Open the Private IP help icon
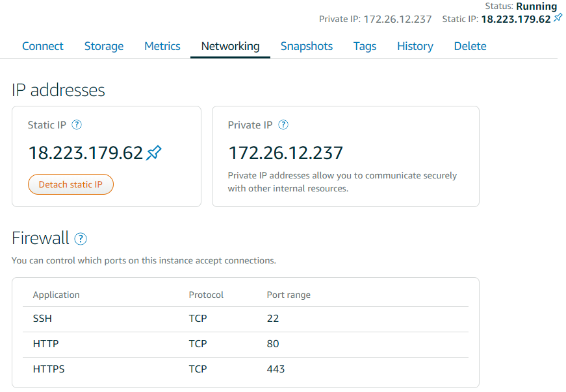Screen dimensions: 566x392 point(283,125)
